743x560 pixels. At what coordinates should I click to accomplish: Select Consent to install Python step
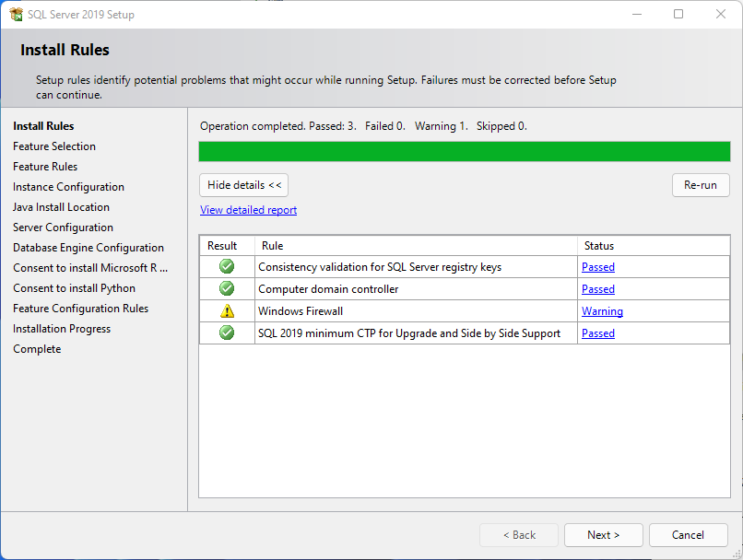pos(74,288)
